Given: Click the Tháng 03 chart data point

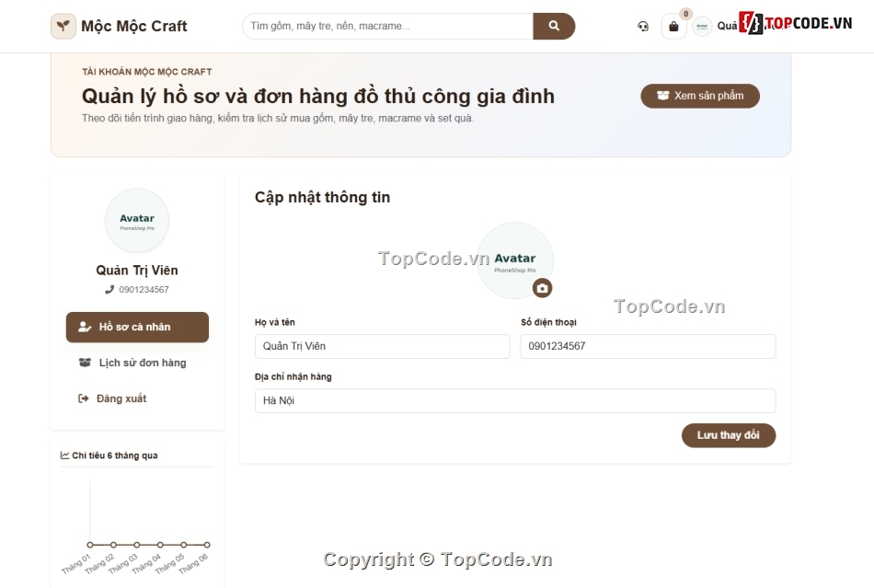Looking at the screenshot, I should pyautogui.click(x=136, y=545).
